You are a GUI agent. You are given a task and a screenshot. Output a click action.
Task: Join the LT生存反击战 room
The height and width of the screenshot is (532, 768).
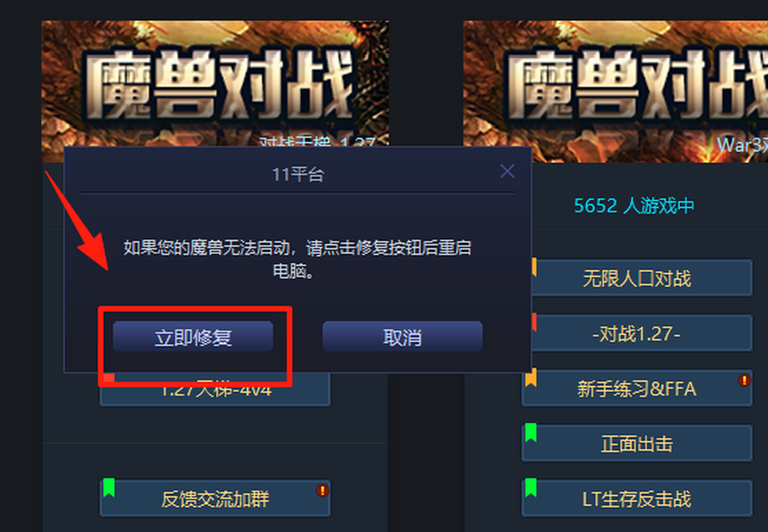coord(637,498)
